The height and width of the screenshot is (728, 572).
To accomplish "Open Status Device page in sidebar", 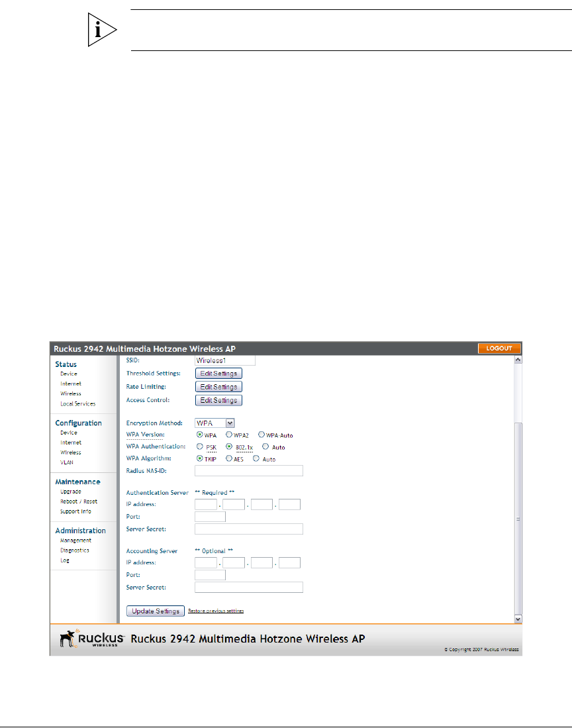I will (69, 374).
